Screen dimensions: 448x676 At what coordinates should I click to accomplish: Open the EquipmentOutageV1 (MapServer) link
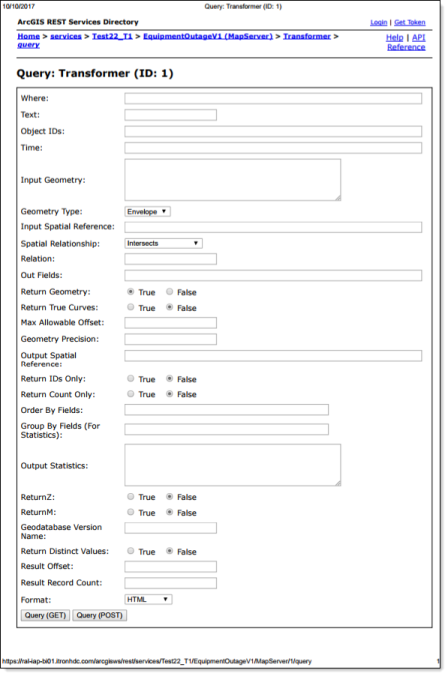[x=208, y=36]
